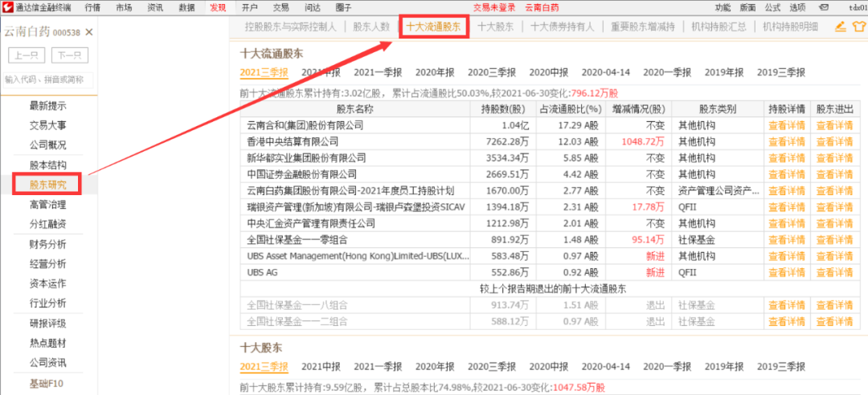Click the 通达信 red logo icon

pyautogui.click(x=6, y=7)
